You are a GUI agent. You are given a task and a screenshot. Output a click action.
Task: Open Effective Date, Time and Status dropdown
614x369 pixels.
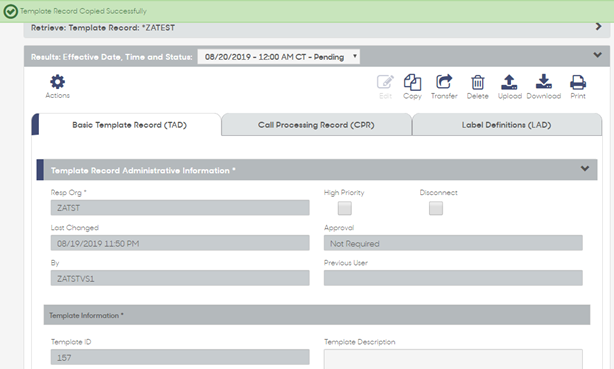[x=278, y=57]
